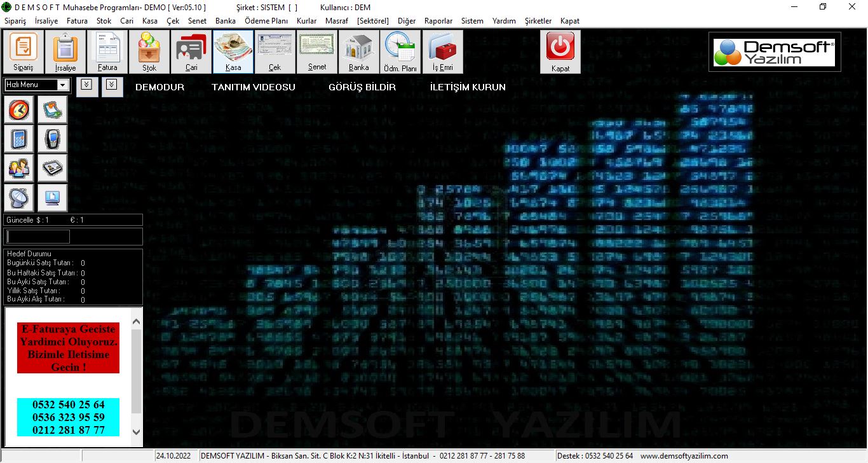Click the red Kapat power icon
The width and height of the screenshot is (868, 463).
click(x=560, y=52)
